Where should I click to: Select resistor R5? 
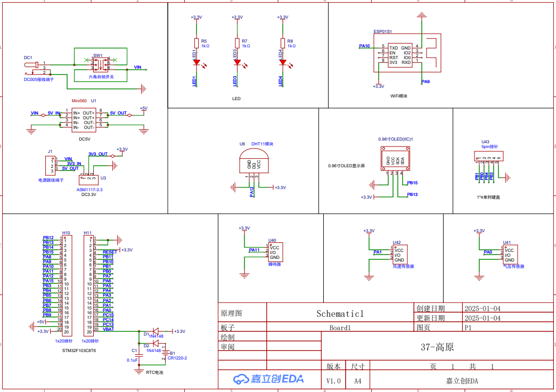(x=197, y=43)
